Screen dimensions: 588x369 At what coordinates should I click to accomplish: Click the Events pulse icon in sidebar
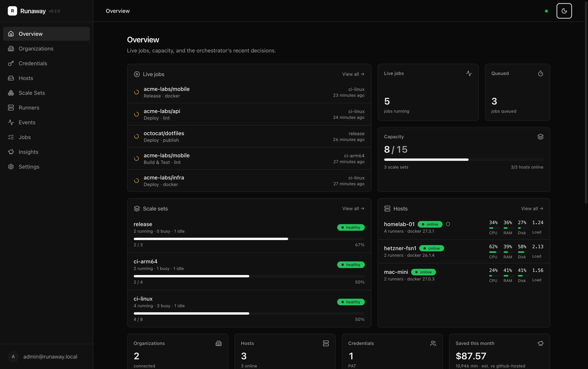[11, 122]
